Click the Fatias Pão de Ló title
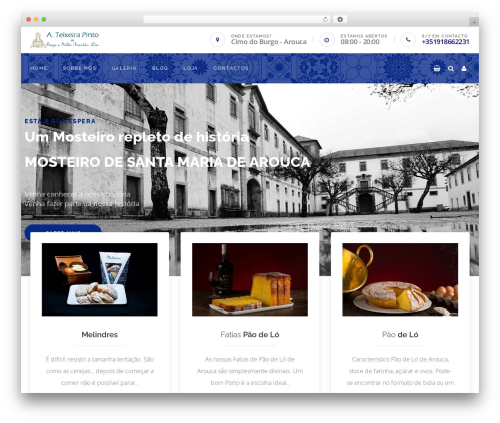The height and width of the screenshot is (423, 500). point(250,334)
